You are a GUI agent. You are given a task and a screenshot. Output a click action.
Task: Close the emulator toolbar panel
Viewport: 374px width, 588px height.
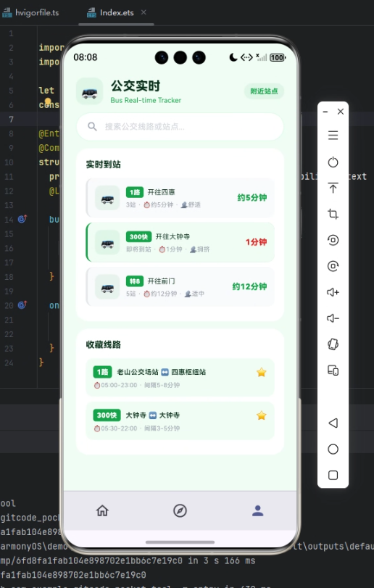pos(340,112)
